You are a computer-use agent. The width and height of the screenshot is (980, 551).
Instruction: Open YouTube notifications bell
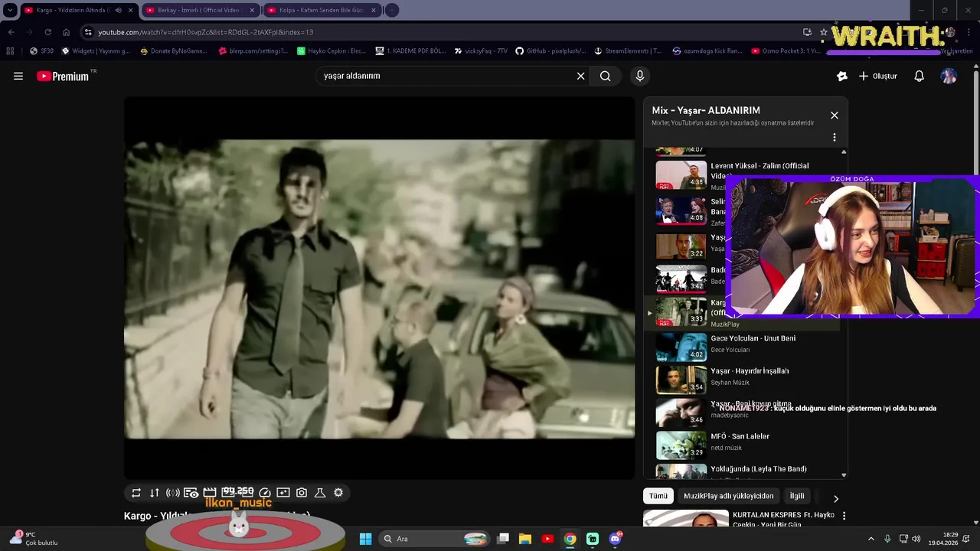(919, 76)
